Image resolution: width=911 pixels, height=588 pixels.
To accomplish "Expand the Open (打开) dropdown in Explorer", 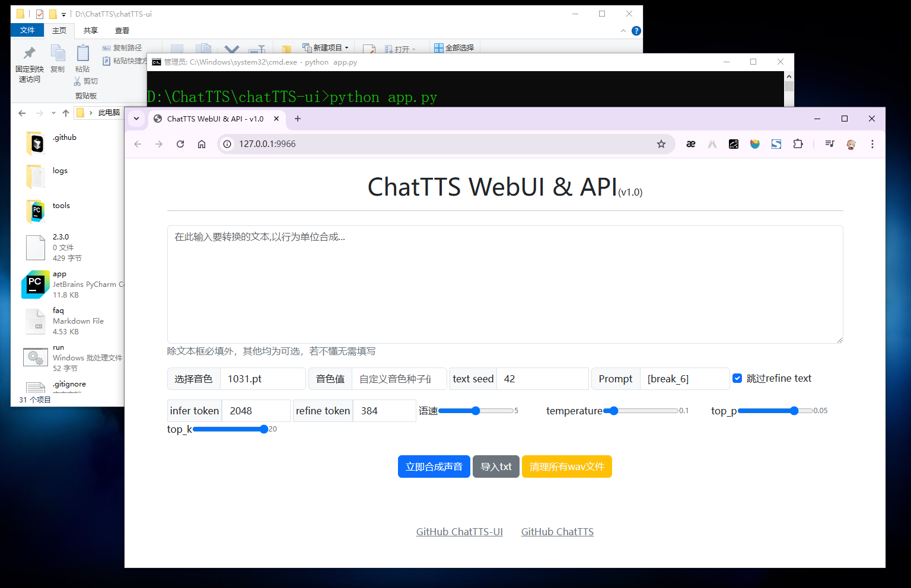I will pyautogui.click(x=400, y=49).
